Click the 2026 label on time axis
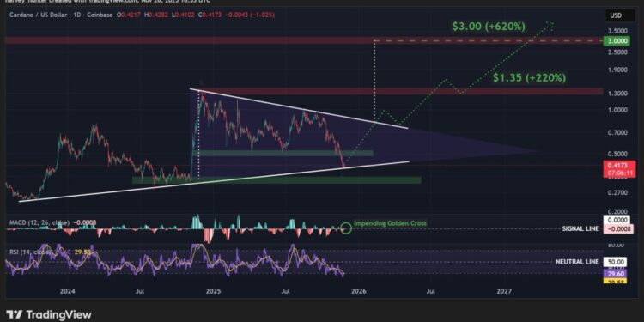The height and width of the screenshot is (322, 644). 359,291
